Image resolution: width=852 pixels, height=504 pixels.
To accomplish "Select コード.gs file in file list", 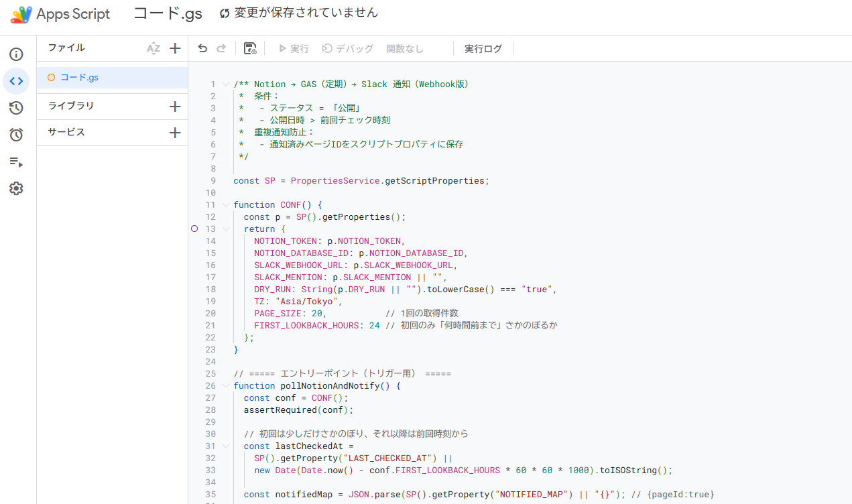I will click(x=79, y=78).
